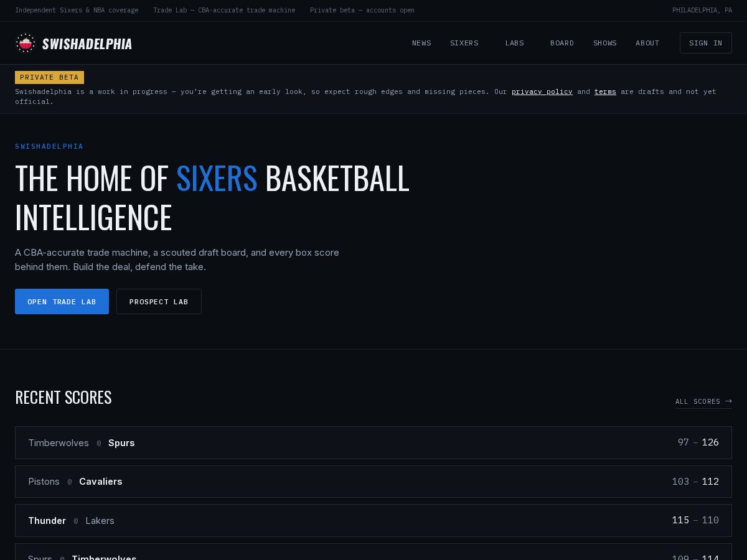Click the PROSPECT LAB button
This screenshot has width=747, height=560.
(x=159, y=301)
